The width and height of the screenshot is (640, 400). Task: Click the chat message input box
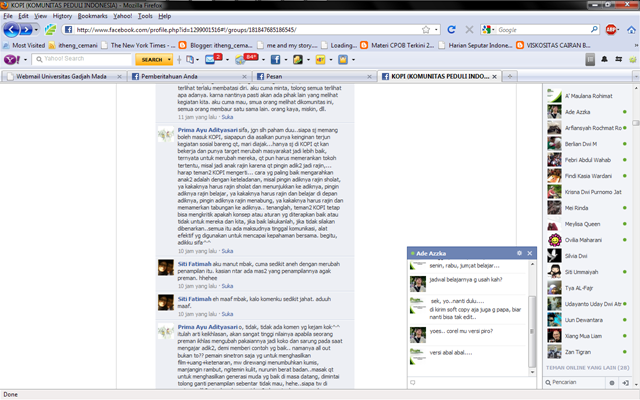click(x=471, y=383)
